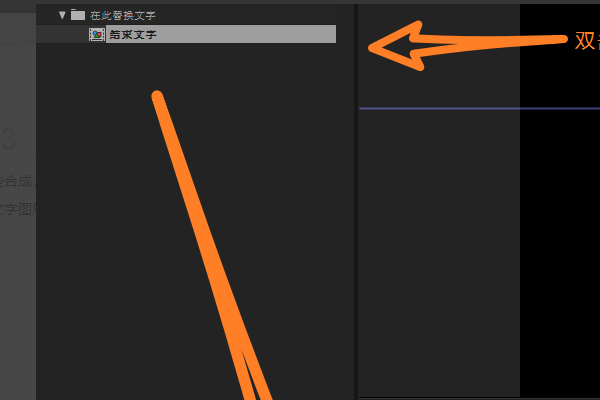The image size is (600, 400).
Task: Click the dimmed number 3 on the left edge
Action: click(x=8, y=139)
